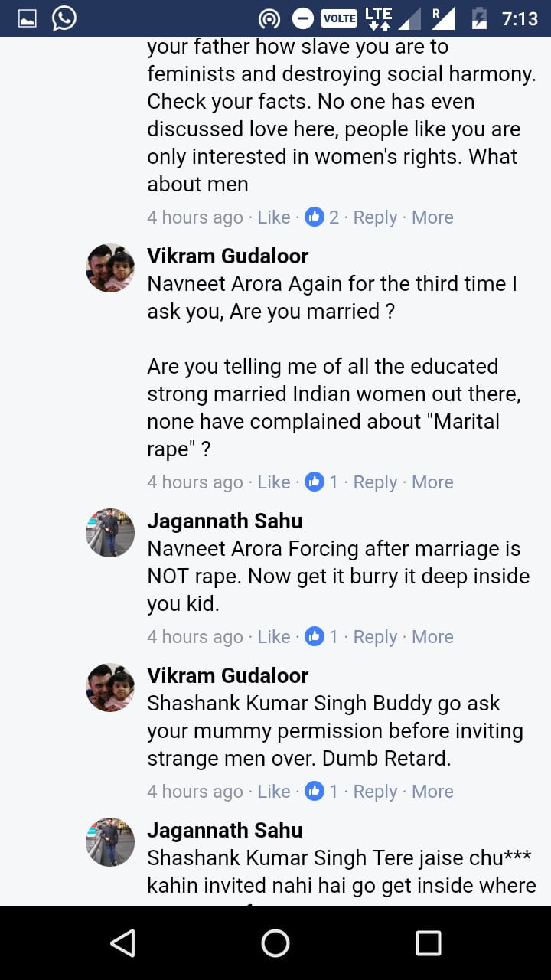The image size is (551, 980).
Task: Like the 'What about men' comment
Action: tap(273, 217)
